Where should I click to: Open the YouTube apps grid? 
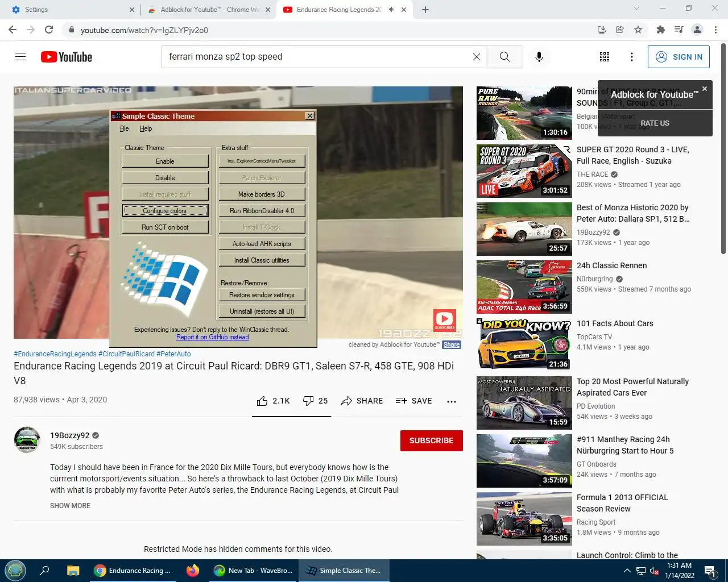click(605, 57)
